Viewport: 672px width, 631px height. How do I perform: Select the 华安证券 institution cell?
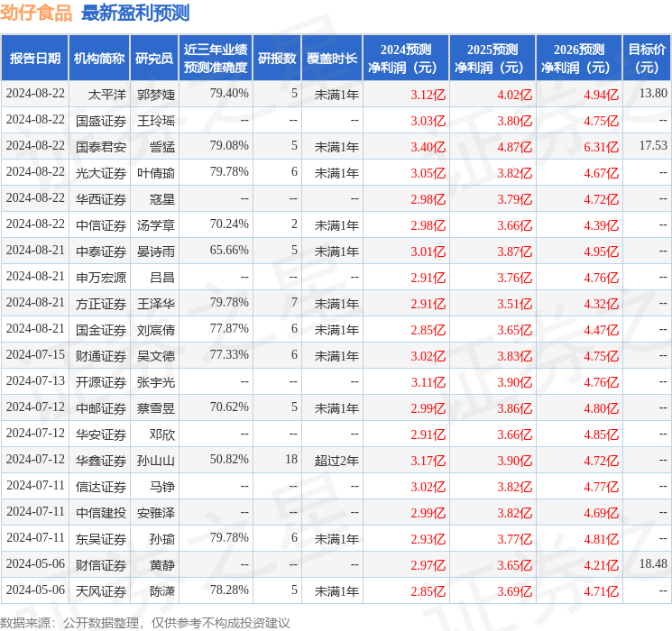coord(101,434)
